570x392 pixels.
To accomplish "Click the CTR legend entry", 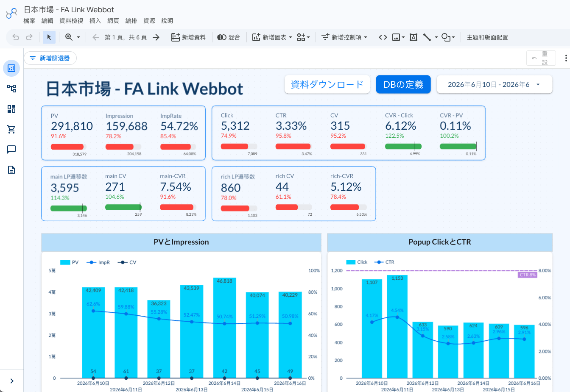I will click(x=384, y=262).
